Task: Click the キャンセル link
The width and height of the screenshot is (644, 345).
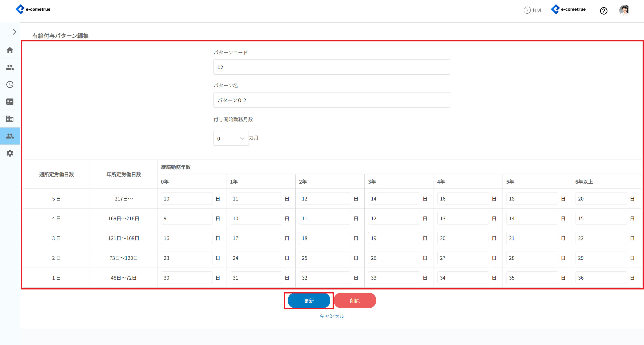Action: pyautogui.click(x=332, y=316)
